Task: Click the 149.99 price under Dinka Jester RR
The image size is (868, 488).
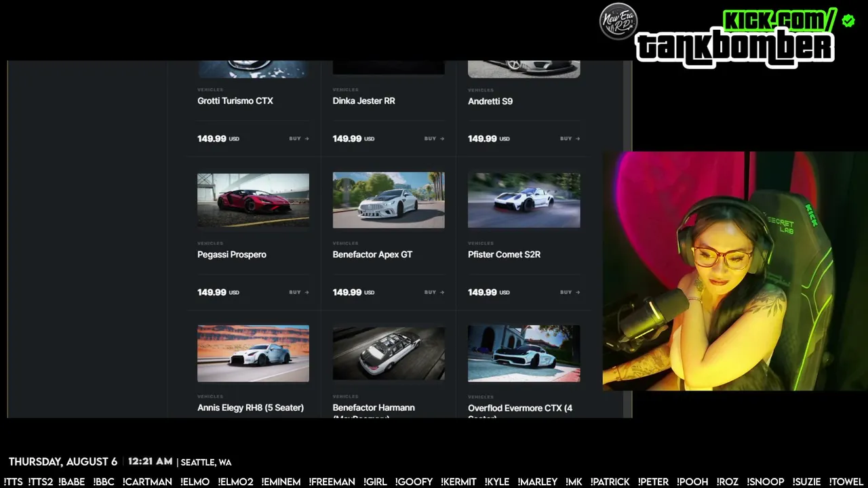Action: pos(347,139)
